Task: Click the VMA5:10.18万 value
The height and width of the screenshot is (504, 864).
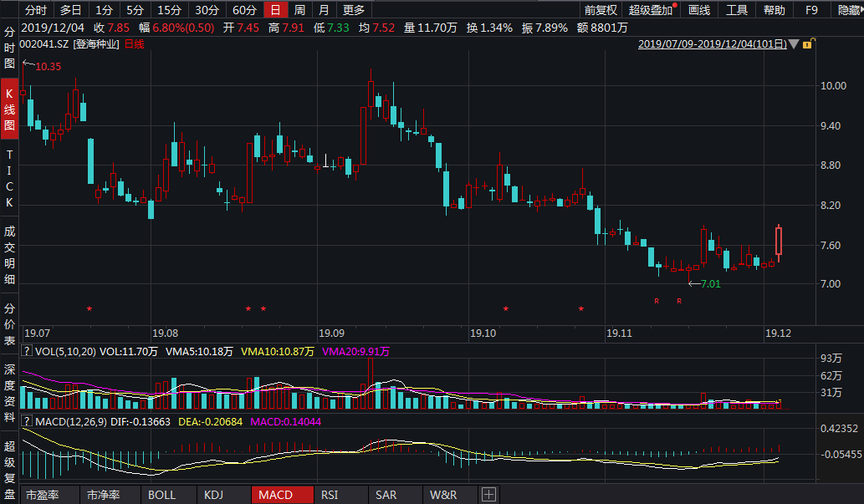Action: [x=199, y=351]
